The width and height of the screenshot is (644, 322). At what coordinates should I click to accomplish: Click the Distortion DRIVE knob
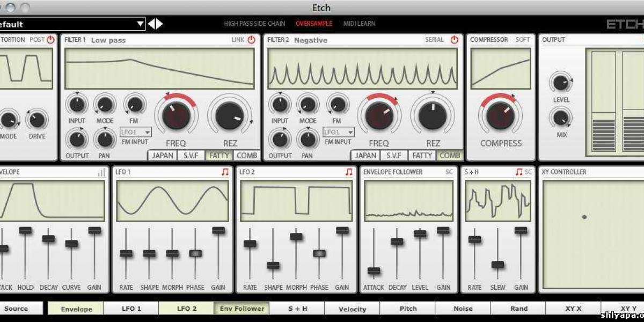pos(37,119)
